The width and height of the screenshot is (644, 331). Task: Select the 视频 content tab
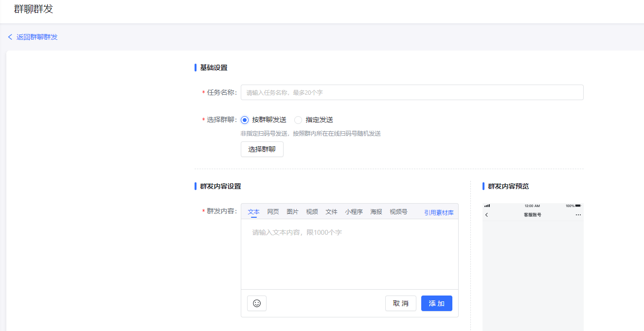312,212
